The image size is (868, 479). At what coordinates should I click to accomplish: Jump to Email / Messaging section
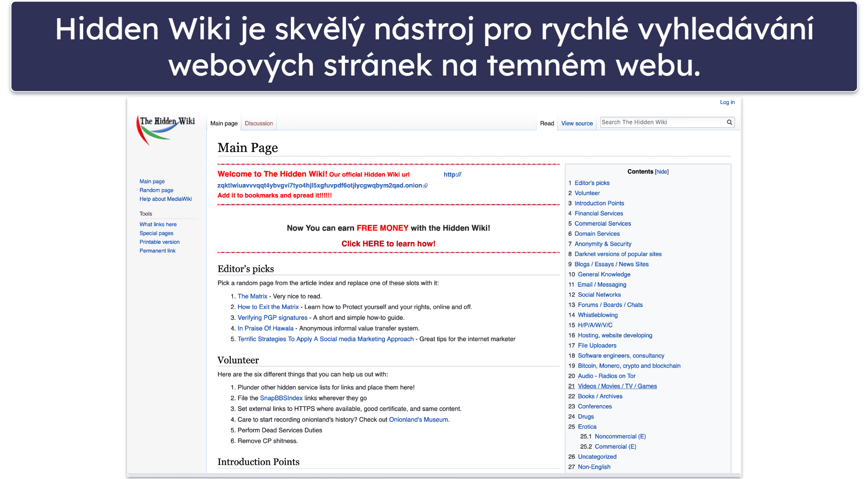coord(602,285)
